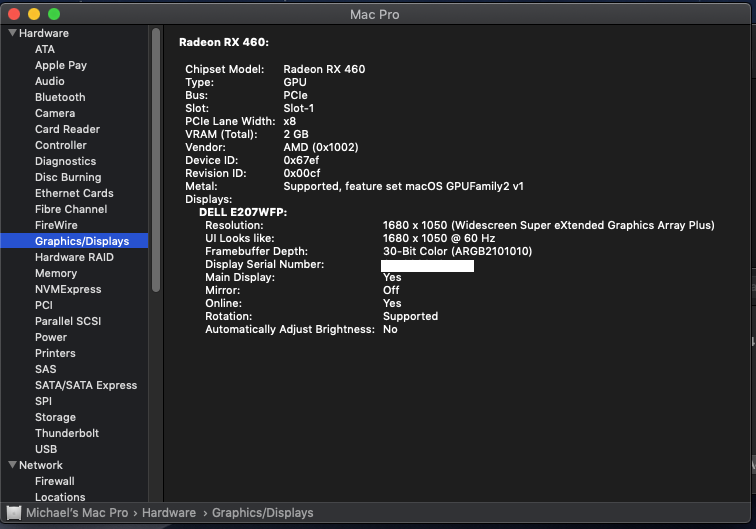Click Graphics/Displays in the path bar
The image size is (756, 529).
coord(263,513)
